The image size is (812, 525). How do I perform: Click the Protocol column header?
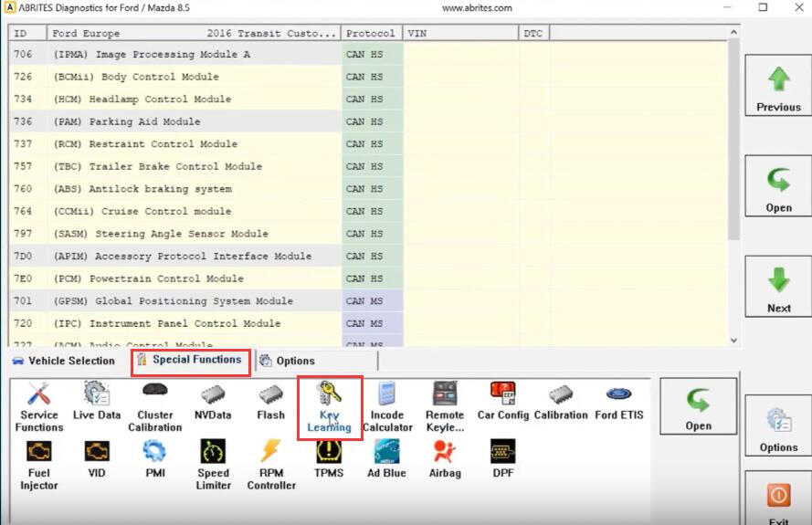(x=372, y=33)
